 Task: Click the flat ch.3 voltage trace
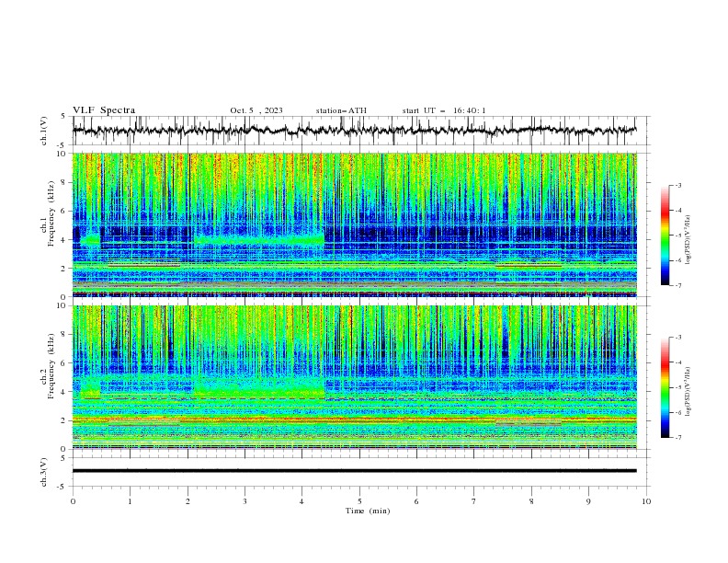click(x=355, y=471)
